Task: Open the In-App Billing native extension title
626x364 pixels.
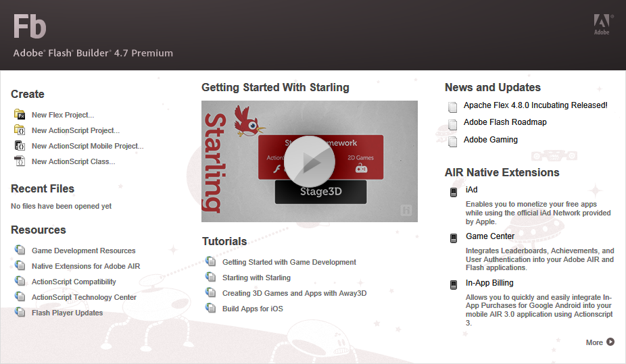Action: 489,283
